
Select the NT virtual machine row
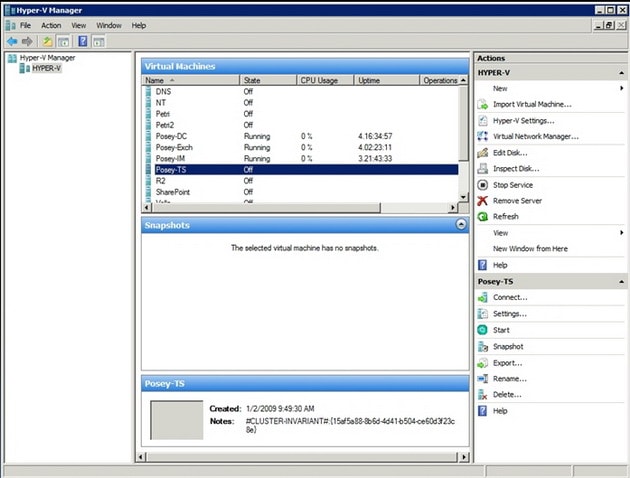point(301,103)
